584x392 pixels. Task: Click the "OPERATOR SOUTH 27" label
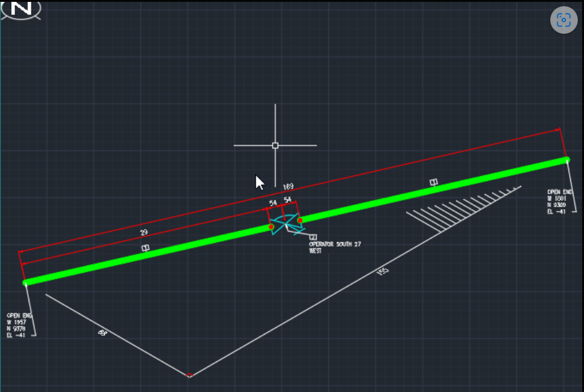[x=335, y=244]
